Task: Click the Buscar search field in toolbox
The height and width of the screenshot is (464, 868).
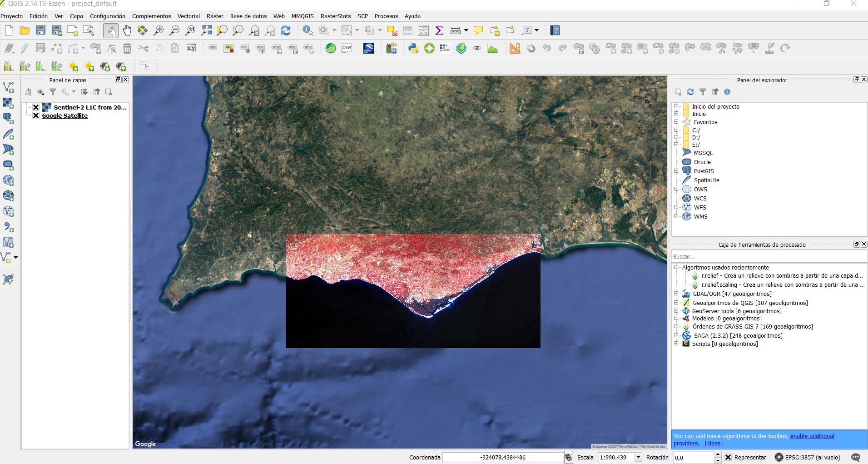Action: (x=769, y=256)
